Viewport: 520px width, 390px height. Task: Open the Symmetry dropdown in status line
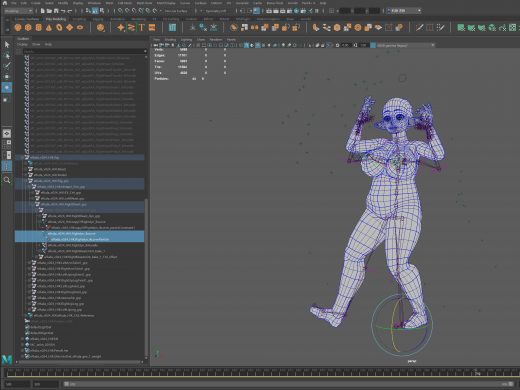[x=216, y=11]
